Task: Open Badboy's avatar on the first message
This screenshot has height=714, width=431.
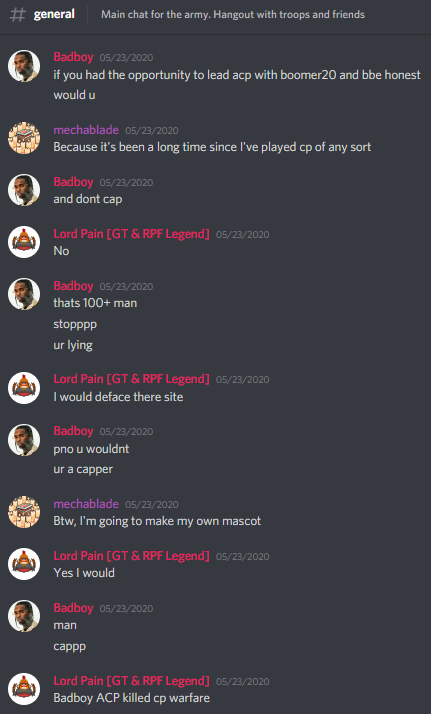Action: [x=24, y=66]
